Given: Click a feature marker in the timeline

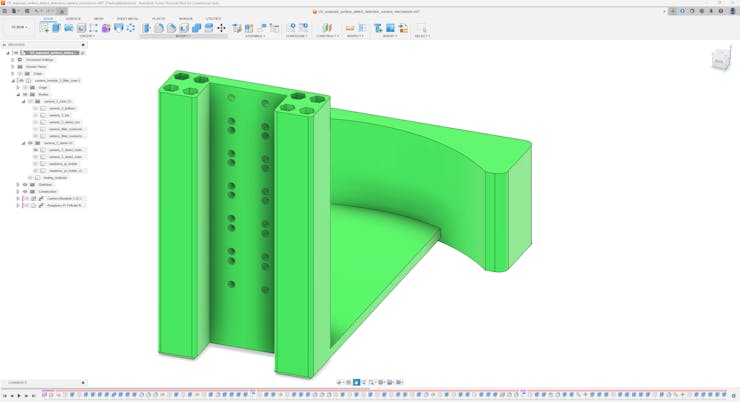Looking at the screenshot, I should tap(100, 395).
